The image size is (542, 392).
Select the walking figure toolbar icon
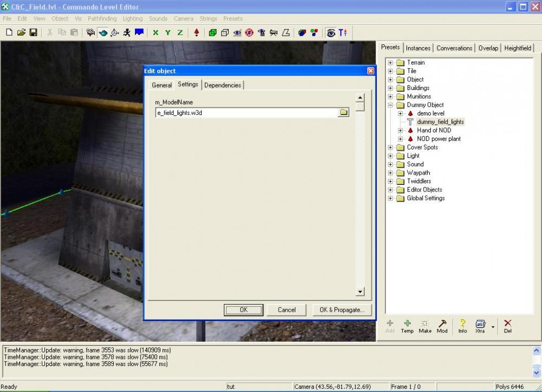(127, 33)
